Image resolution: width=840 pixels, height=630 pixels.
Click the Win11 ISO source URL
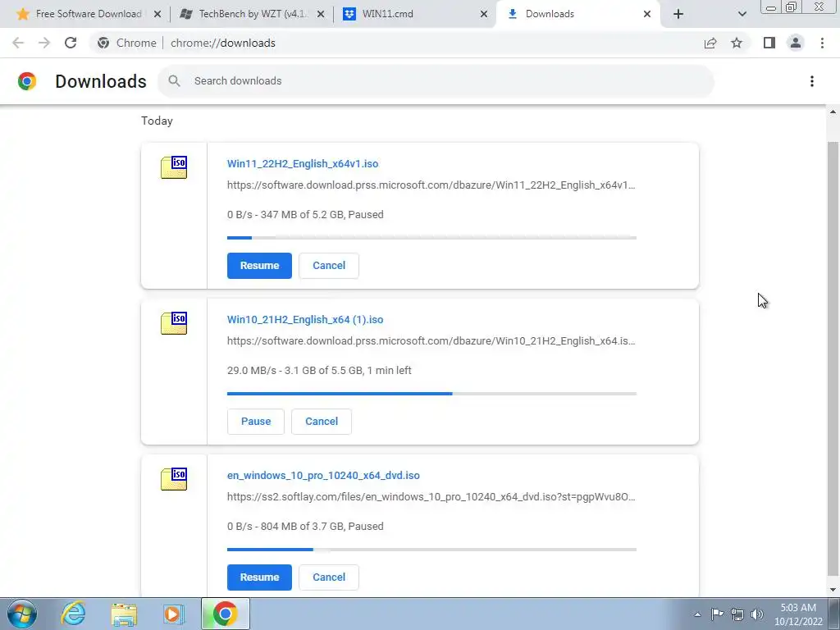click(431, 185)
